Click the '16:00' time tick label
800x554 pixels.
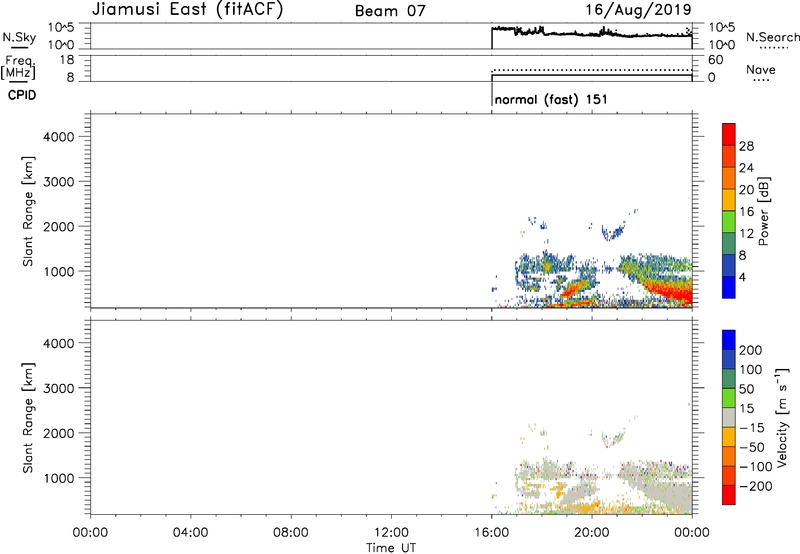click(x=491, y=533)
